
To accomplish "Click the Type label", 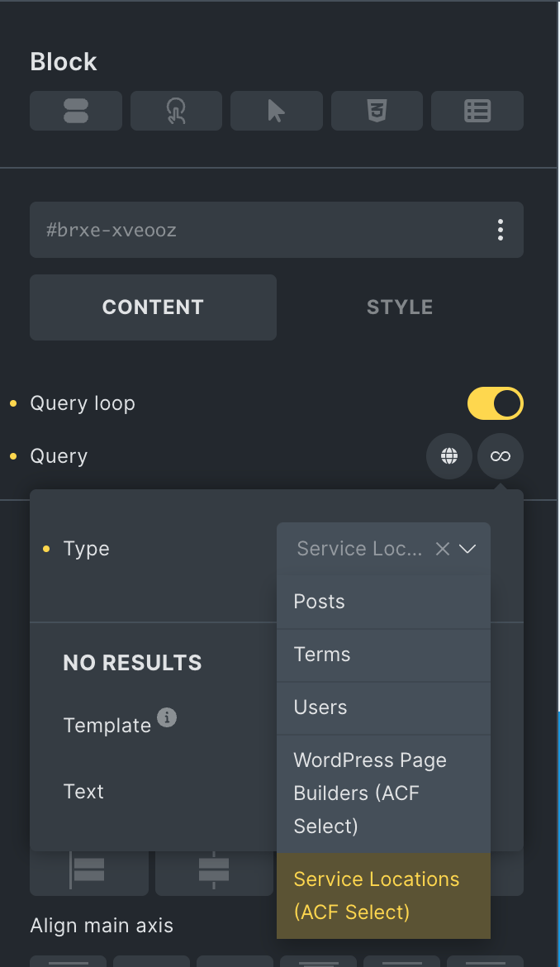I will click(x=86, y=549).
